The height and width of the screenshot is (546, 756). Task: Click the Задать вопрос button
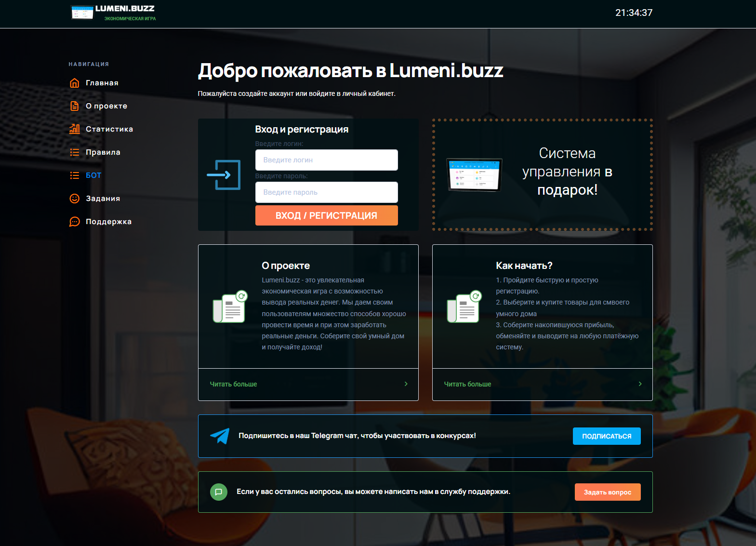click(x=607, y=492)
